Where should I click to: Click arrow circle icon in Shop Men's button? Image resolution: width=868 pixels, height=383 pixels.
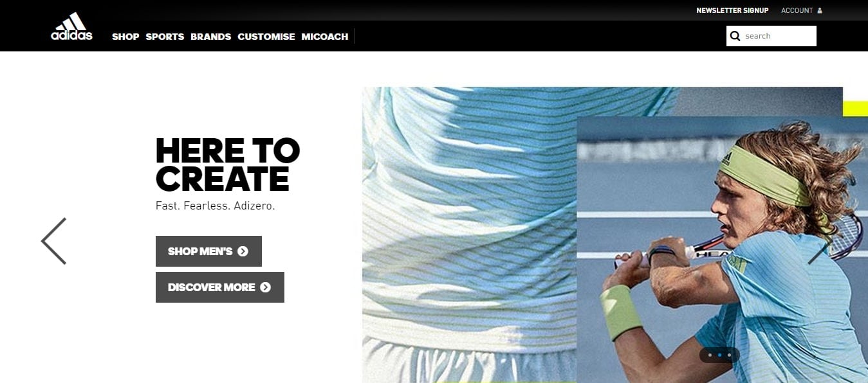[243, 251]
